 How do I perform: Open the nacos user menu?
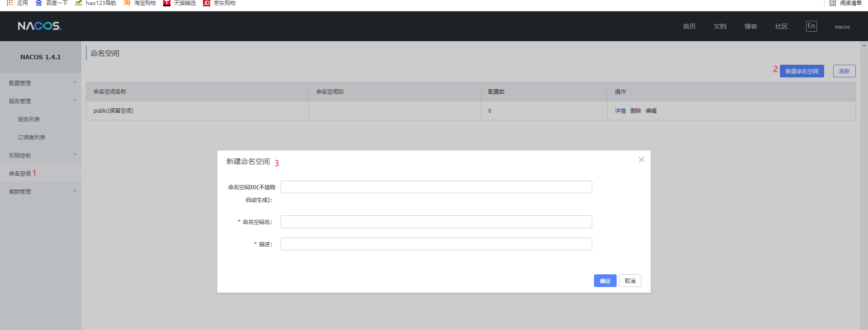pyautogui.click(x=842, y=27)
